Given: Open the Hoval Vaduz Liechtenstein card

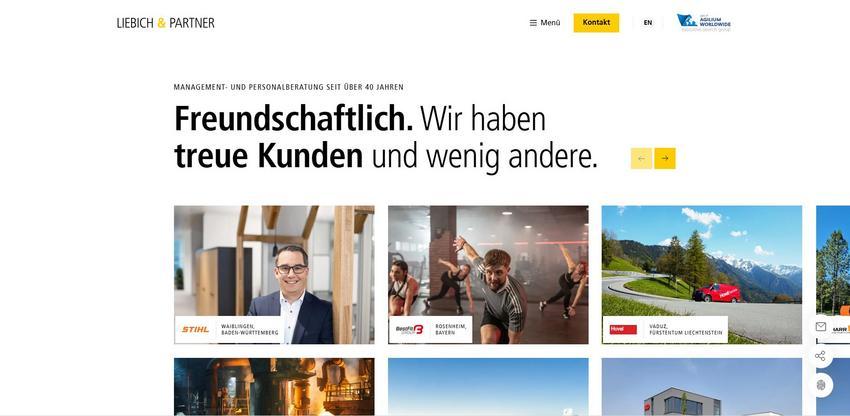Looking at the screenshot, I should [x=701, y=274].
